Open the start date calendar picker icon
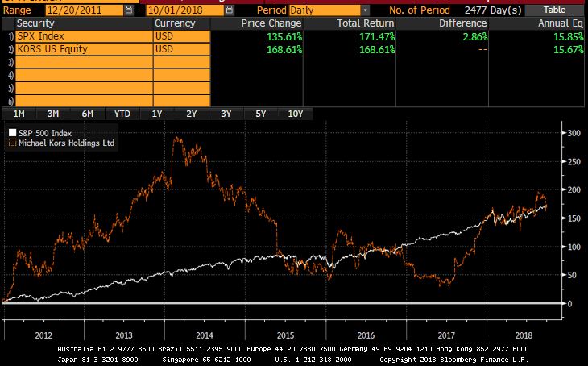Screen dimensions: 588x366 [x=129, y=10]
